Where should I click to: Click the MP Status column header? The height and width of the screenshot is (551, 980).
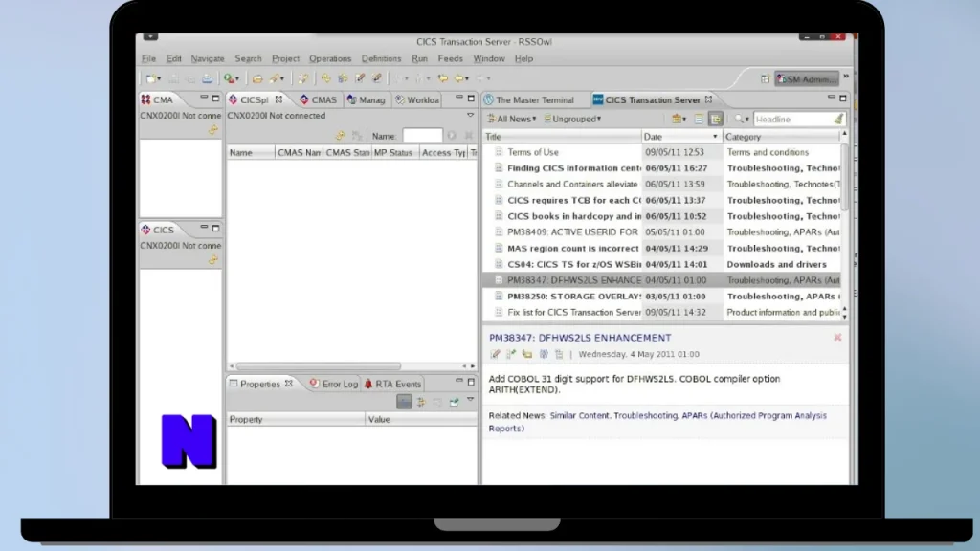[x=395, y=152]
